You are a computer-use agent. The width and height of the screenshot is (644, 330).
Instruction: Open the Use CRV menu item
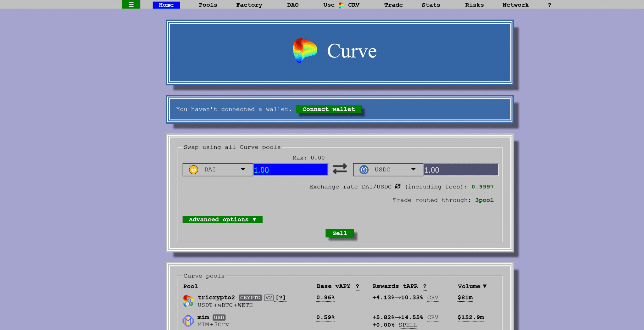(x=341, y=5)
